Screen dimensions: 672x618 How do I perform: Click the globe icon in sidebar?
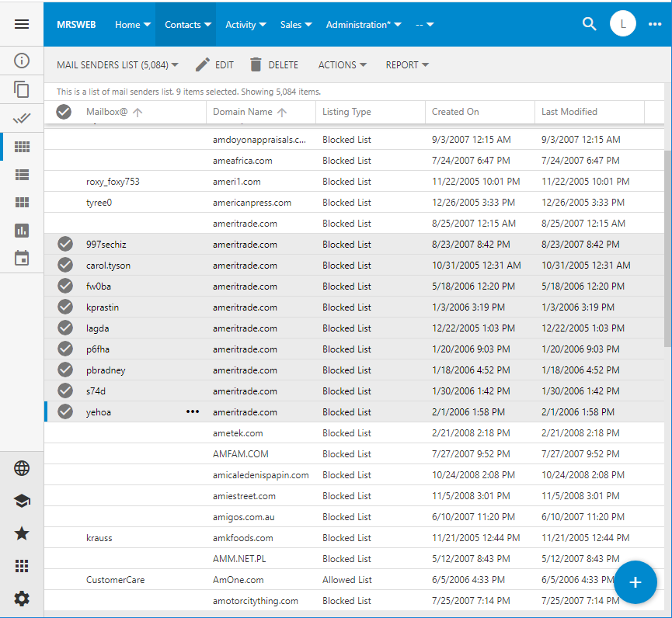22,468
